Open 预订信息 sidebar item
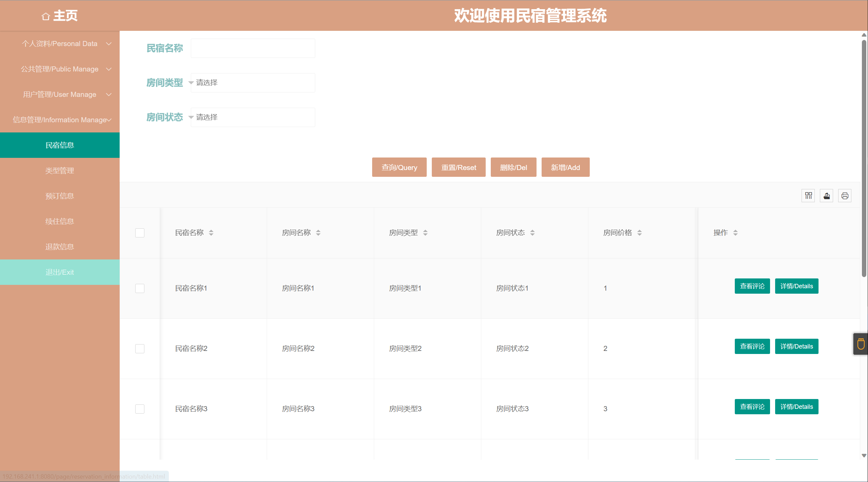 coord(60,196)
